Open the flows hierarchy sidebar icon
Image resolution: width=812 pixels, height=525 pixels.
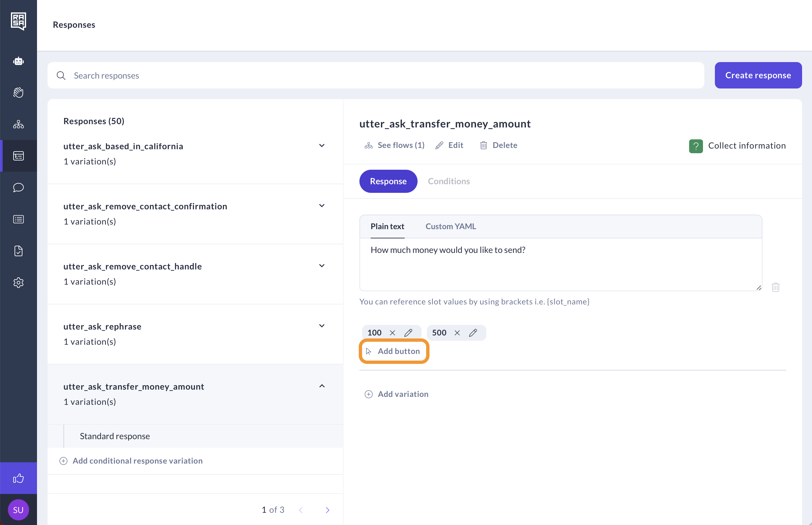click(x=18, y=124)
